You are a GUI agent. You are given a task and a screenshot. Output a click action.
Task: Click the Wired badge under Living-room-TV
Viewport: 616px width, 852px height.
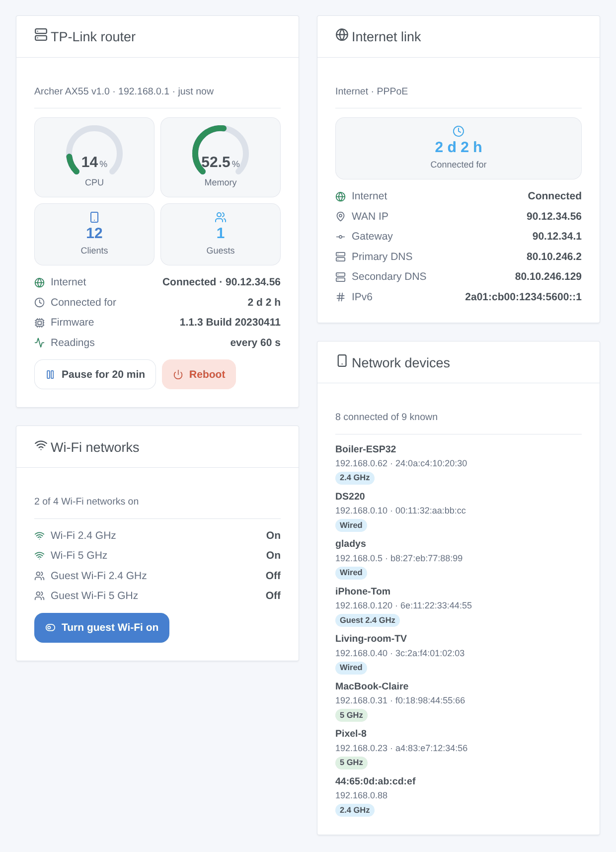click(351, 668)
